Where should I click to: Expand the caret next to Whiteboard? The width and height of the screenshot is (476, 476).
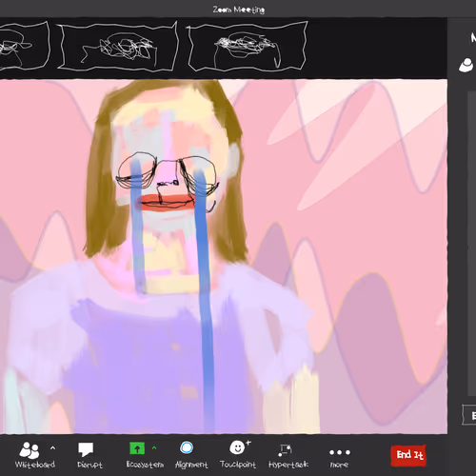point(52,448)
